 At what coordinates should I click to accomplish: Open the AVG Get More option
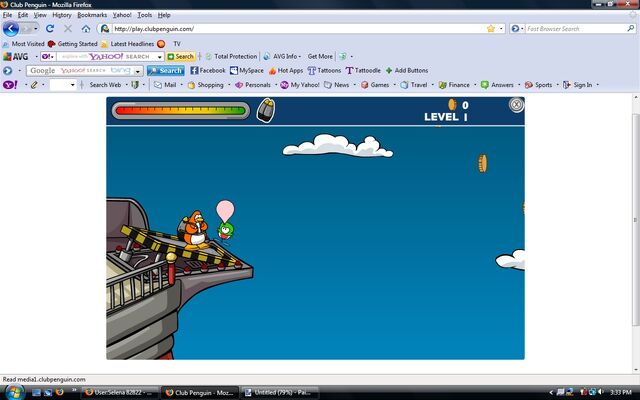[x=320, y=56]
